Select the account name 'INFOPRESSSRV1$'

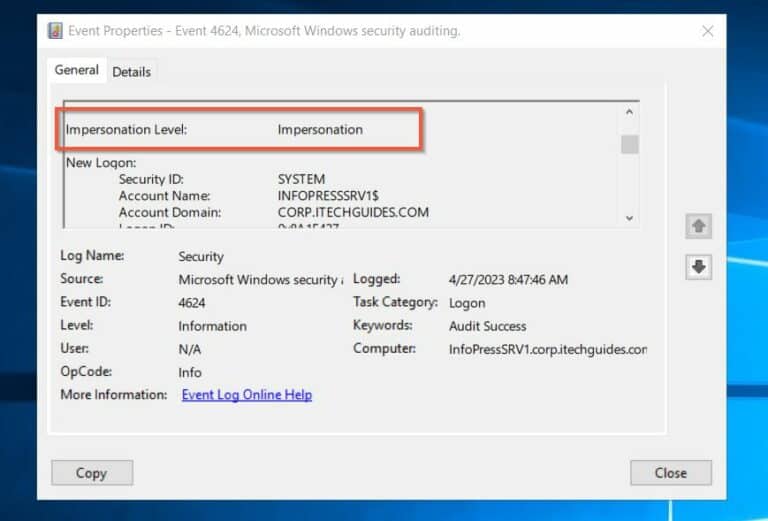[328, 196]
